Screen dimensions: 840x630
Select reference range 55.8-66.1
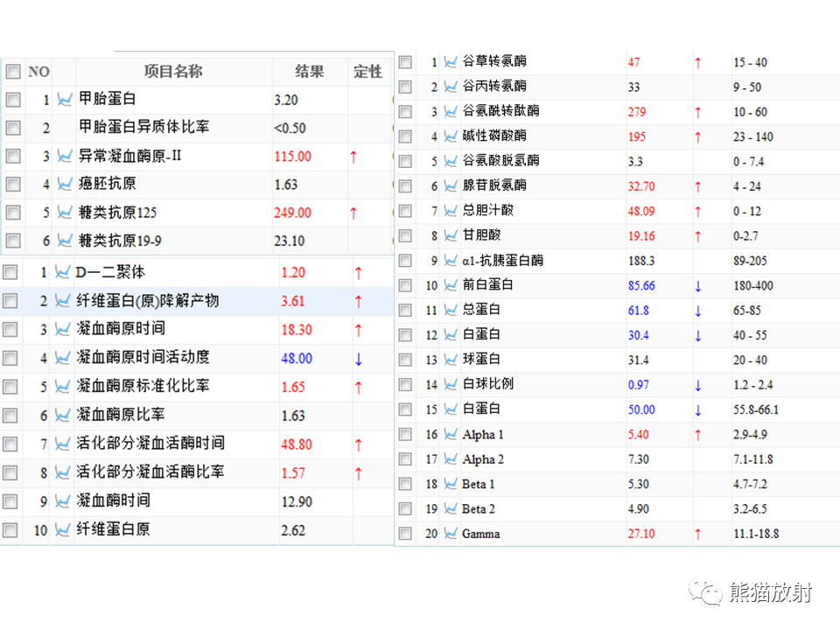[x=756, y=409]
